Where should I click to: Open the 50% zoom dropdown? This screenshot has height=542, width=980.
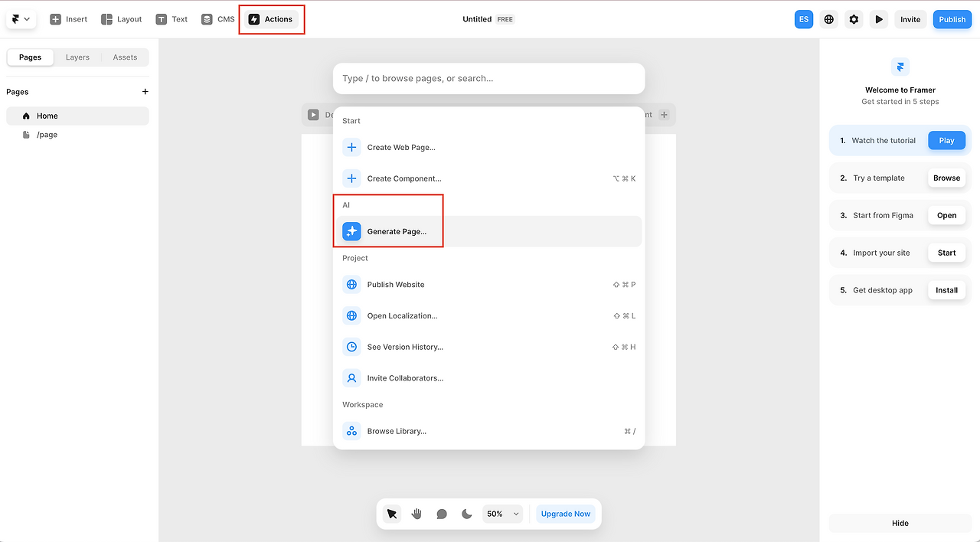tap(503, 514)
